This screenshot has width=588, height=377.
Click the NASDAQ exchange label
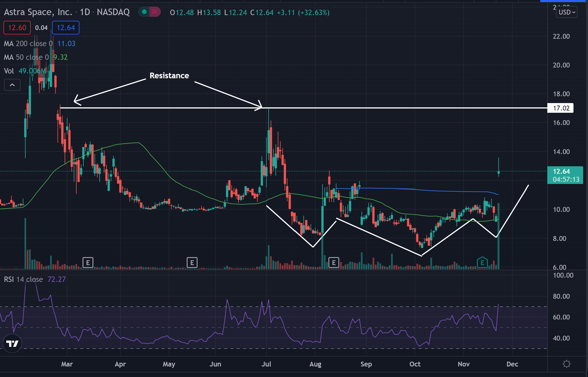coord(113,12)
